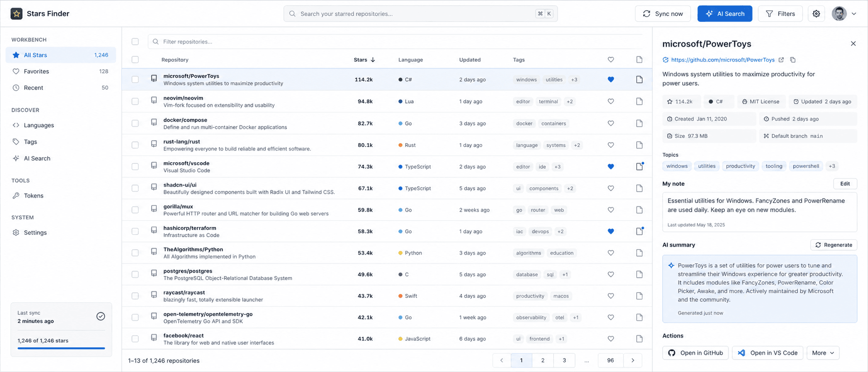Unfavorite microsoft/vscode heart icon
The height and width of the screenshot is (372, 868).
pyautogui.click(x=611, y=167)
